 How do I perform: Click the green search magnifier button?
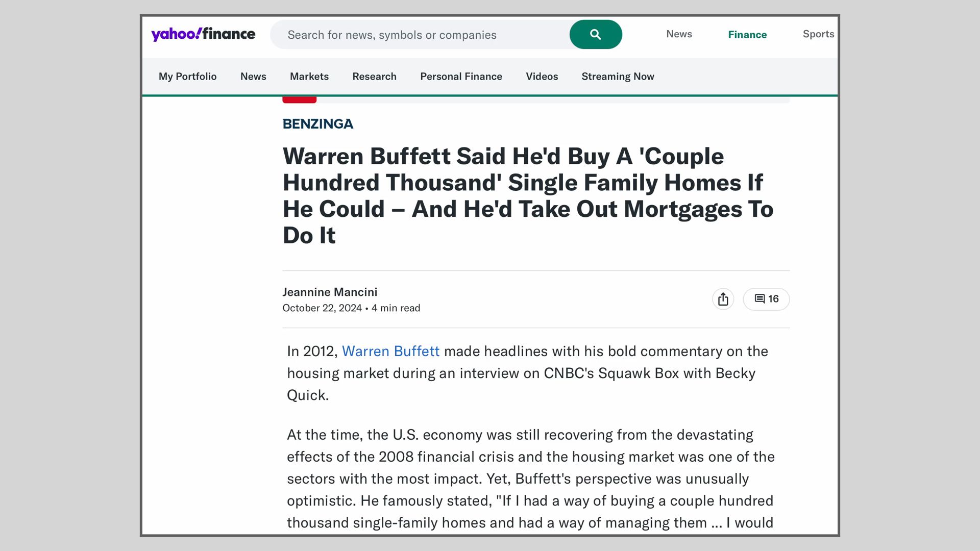[596, 35]
